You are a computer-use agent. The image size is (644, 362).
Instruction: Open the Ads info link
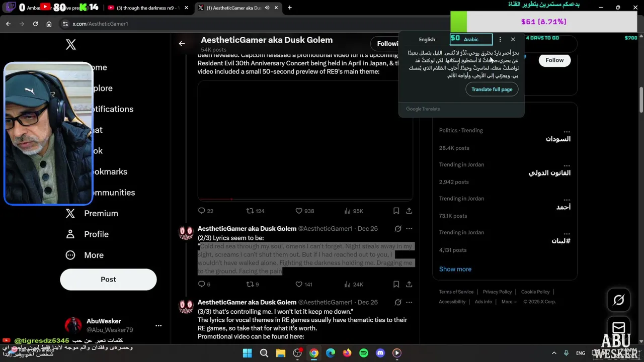click(x=484, y=302)
